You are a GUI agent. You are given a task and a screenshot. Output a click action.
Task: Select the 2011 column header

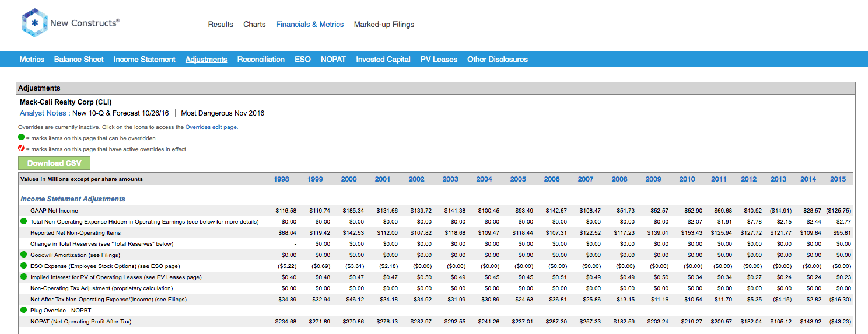click(x=719, y=179)
